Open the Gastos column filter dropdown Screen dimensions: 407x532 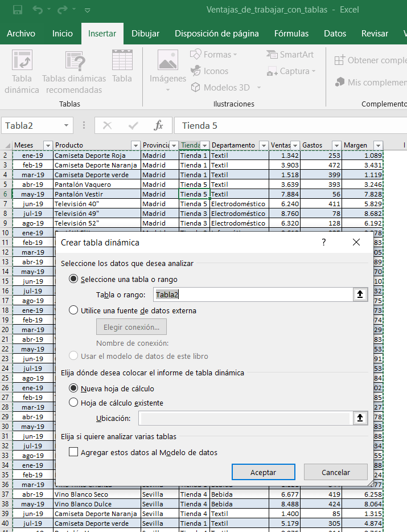(x=336, y=145)
